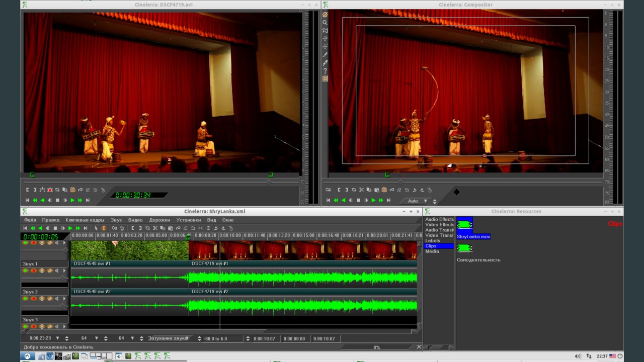This screenshot has width=644, height=362.
Task: Mute the Звук 1 track with speaker icon
Action: (x=57, y=271)
